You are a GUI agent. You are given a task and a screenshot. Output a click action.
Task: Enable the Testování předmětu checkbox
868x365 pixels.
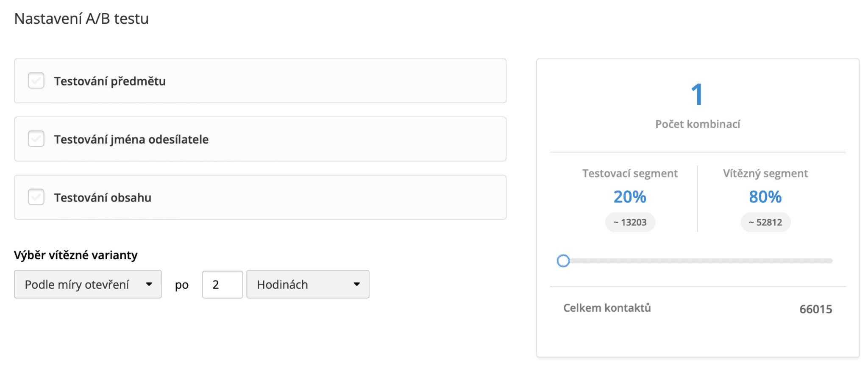point(36,80)
